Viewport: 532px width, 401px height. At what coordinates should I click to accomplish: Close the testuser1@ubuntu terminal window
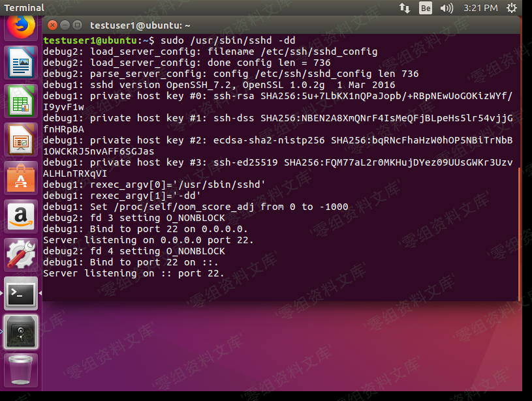[52, 25]
